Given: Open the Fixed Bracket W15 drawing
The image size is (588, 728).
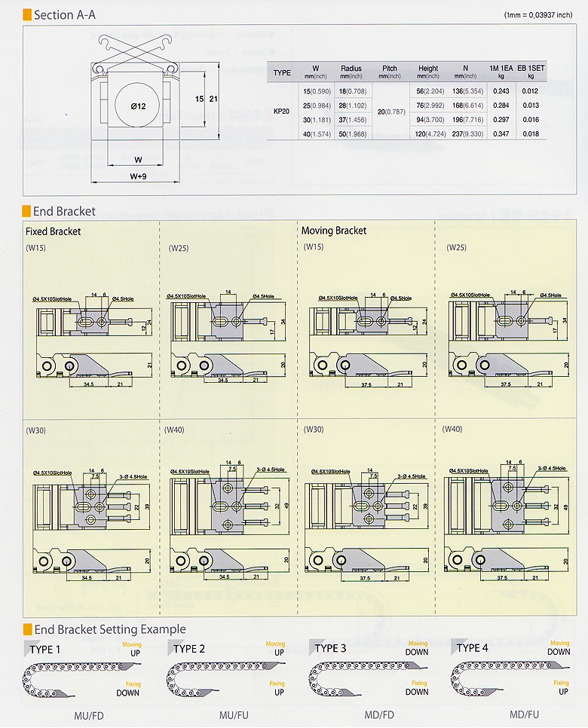Looking at the screenshot, I should tap(87, 335).
